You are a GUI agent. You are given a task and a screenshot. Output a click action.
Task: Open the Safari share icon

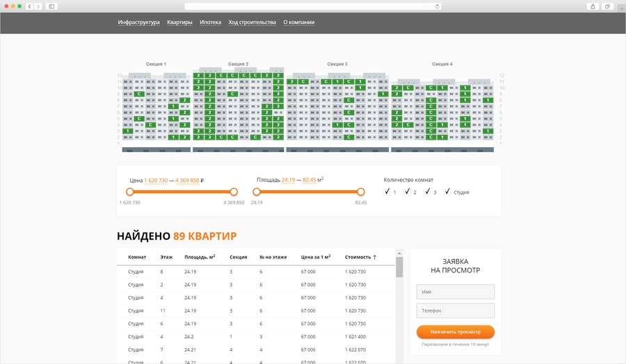click(593, 6)
